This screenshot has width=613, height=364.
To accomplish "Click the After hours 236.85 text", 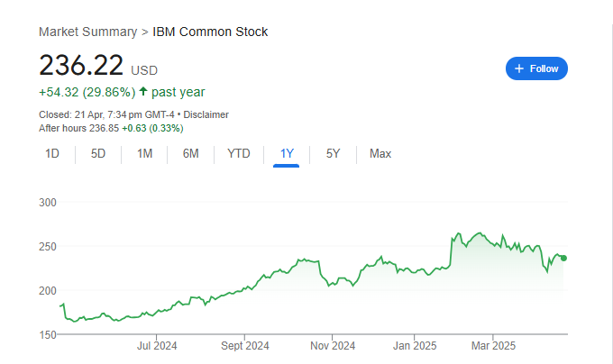I will tap(78, 128).
